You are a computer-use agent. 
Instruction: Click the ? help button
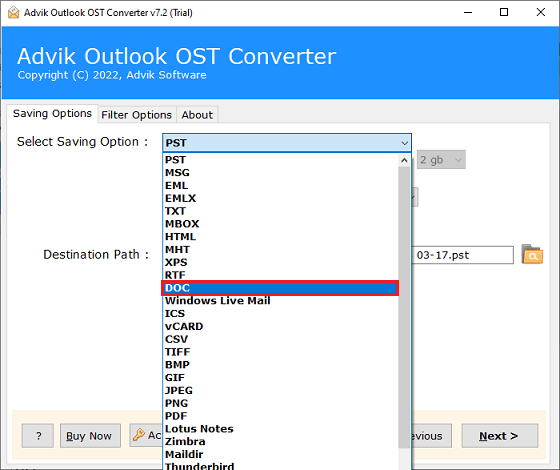click(x=38, y=436)
